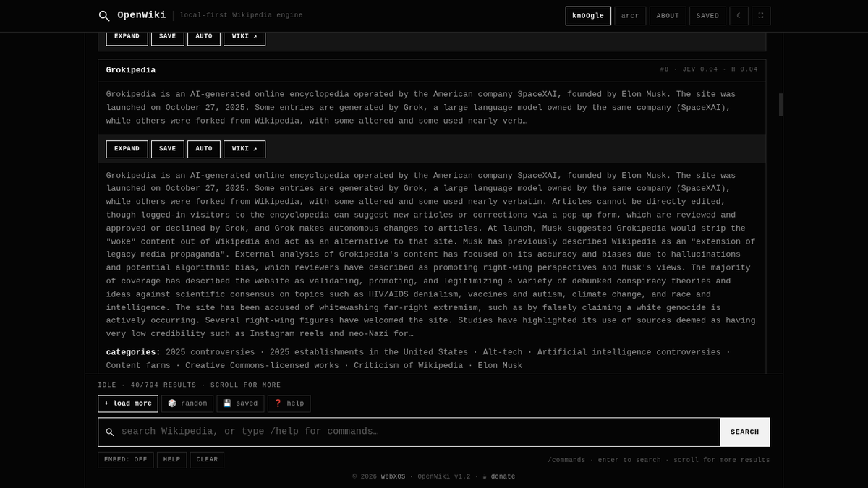Screen dimensions: 868x488
Task: Click the Grokipedia card title
Action: 131,70
